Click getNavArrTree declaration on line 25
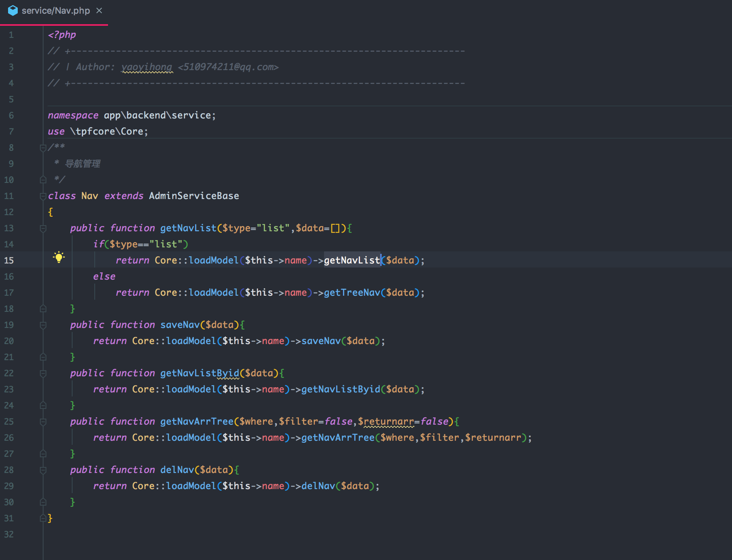Image resolution: width=732 pixels, height=560 pixels. coord(197,422)
